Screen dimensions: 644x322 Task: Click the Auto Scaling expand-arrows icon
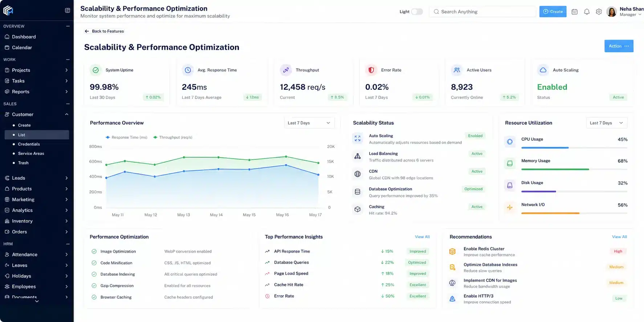358,138
